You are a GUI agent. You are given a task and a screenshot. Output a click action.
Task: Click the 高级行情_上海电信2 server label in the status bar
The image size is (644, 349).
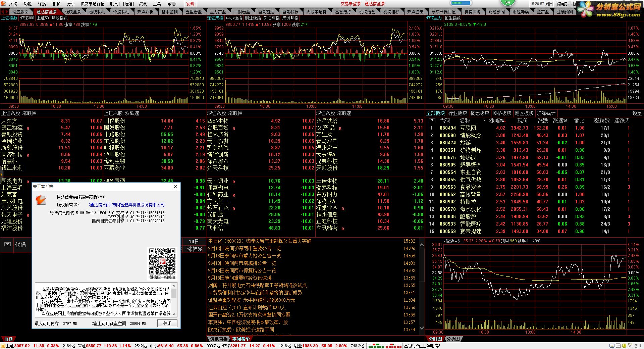422,346
